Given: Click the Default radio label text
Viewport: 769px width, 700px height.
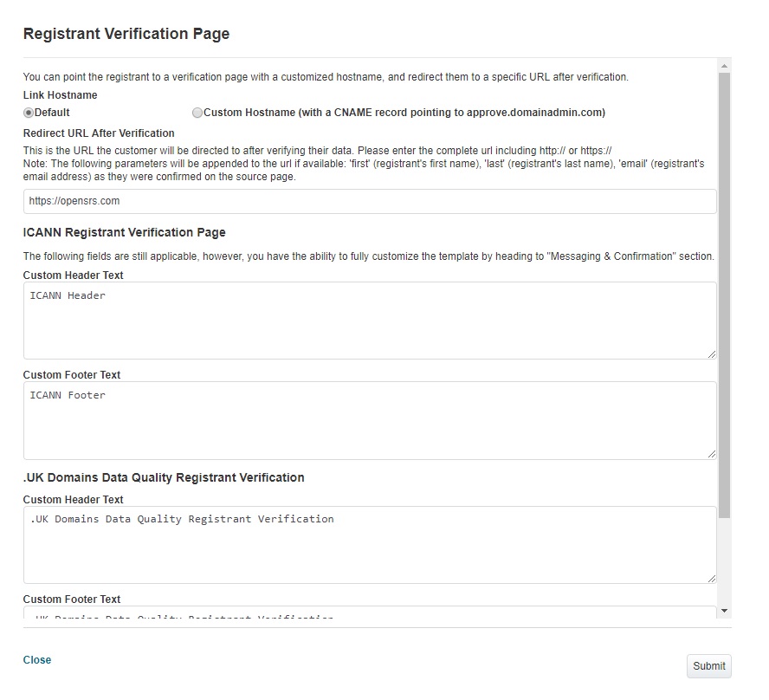Looking at the screenshot, I should click(x=52, y=113).
